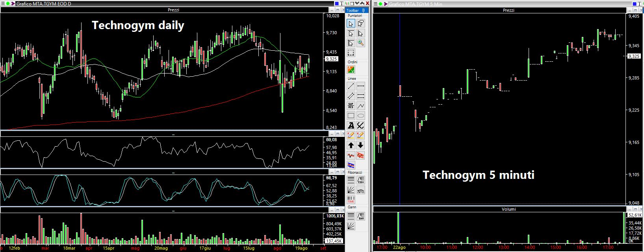Select the Fibonacci TIME zones tool
644x252 pixels.
point(351,200)
